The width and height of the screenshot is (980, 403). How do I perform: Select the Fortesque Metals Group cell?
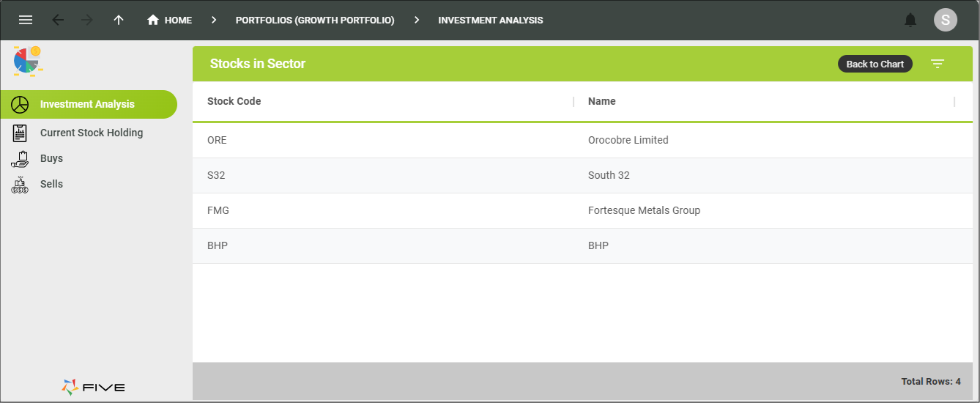(644, 210)
